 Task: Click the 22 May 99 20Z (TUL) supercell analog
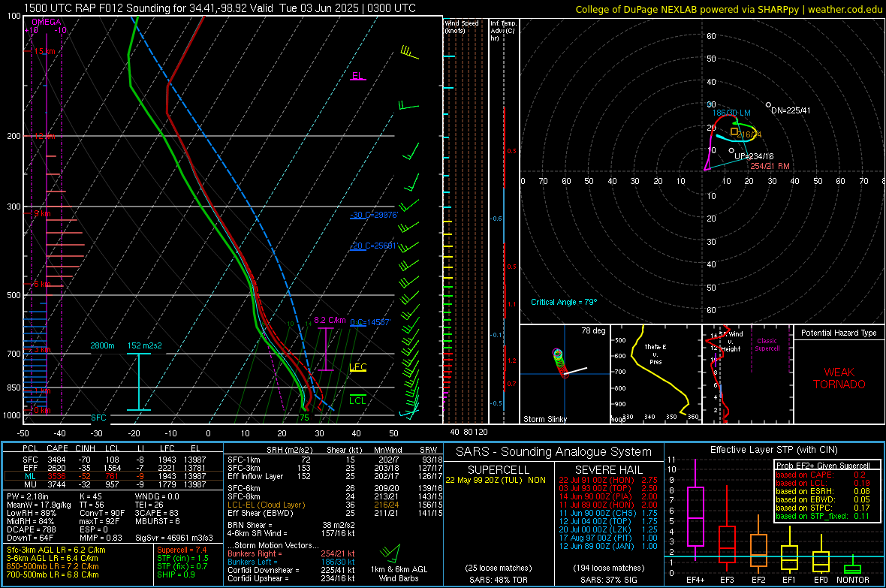(496, 480)
